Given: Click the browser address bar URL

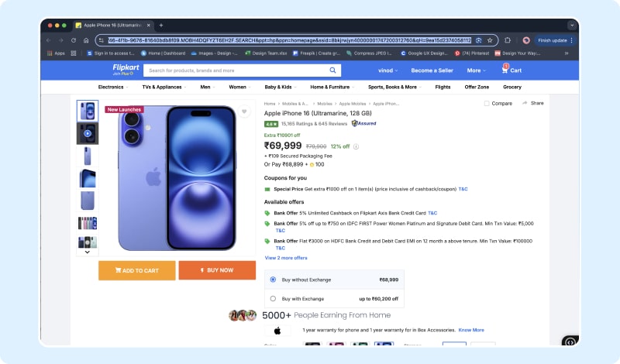Looking at the screenshot, I should (289, 40).
